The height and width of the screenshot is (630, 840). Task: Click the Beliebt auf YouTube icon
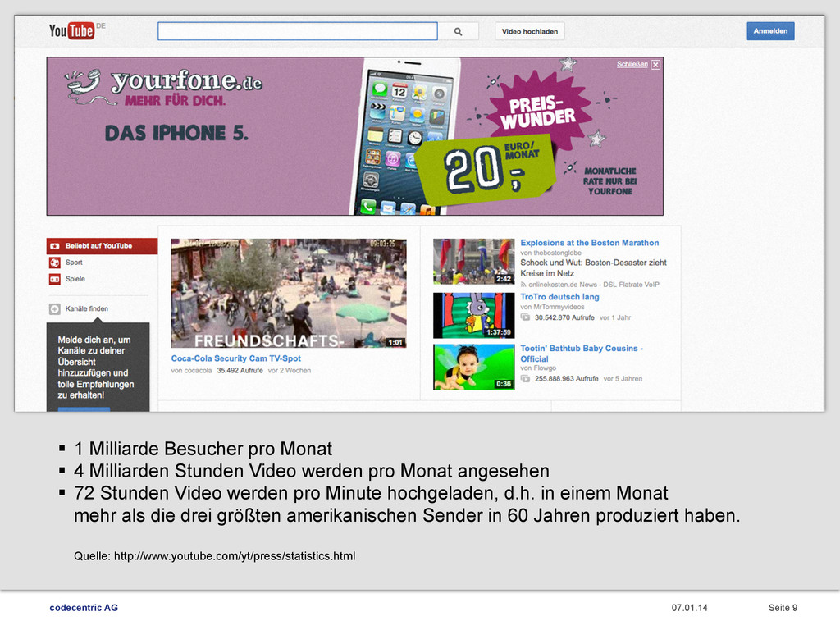55,246
